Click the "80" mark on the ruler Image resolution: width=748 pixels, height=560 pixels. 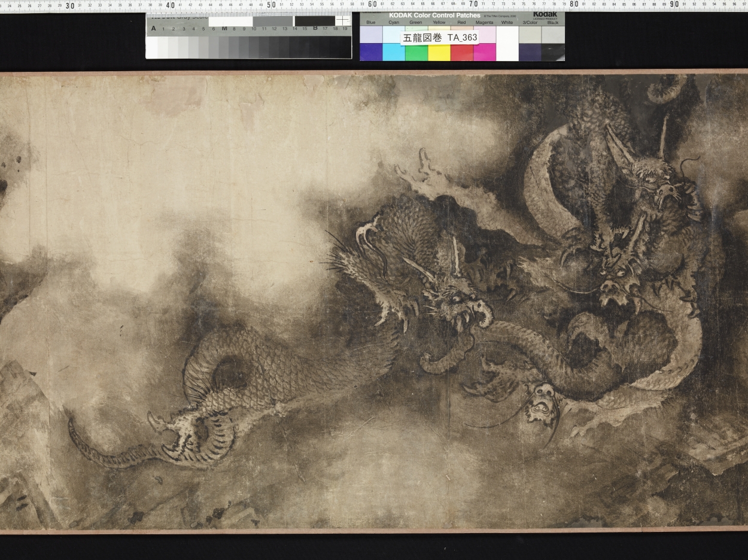(x=574, y=5)
